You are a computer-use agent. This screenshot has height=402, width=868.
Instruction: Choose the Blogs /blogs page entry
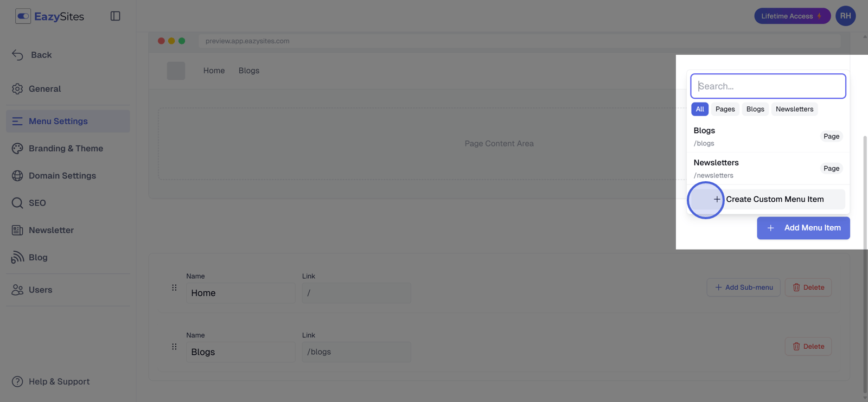click(x=768, y=136)
